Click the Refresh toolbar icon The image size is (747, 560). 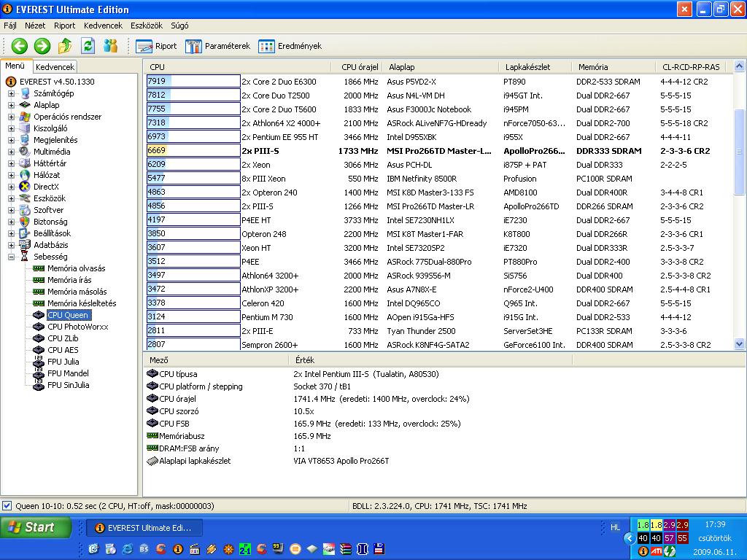point(88,46)
